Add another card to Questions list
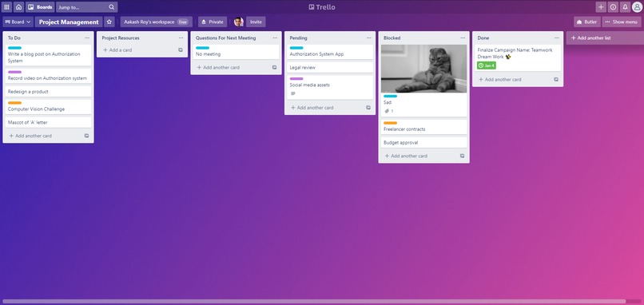This screenshot has height=305, width=644. 218,67
